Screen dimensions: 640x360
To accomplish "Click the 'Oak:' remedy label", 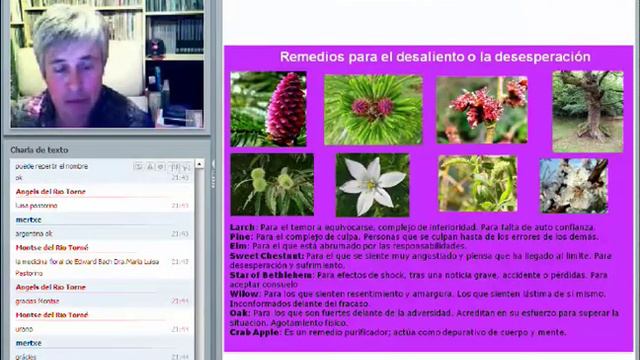I will pos(240,313).
